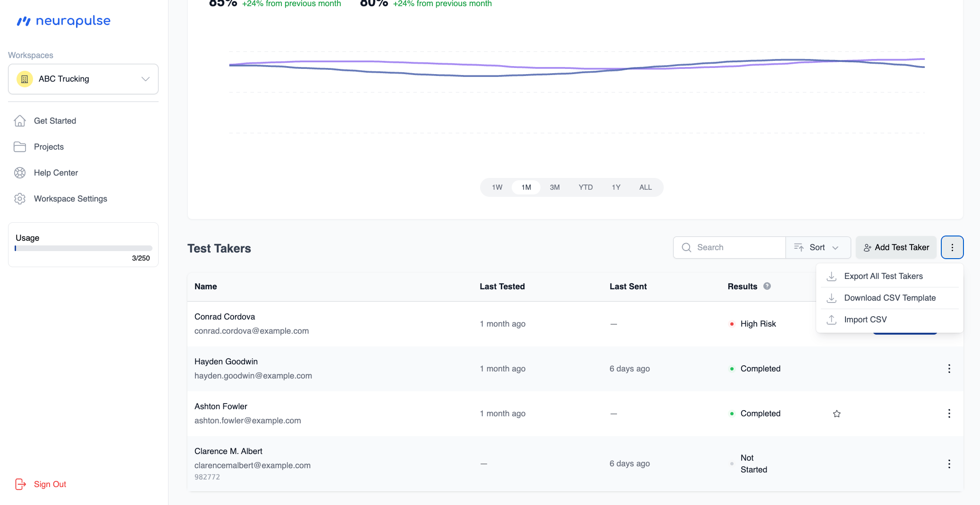Image resolution: width=980 pixels, height=505 pixels.
Task: Click clarencemalbert@example.com
Action: 253,465
